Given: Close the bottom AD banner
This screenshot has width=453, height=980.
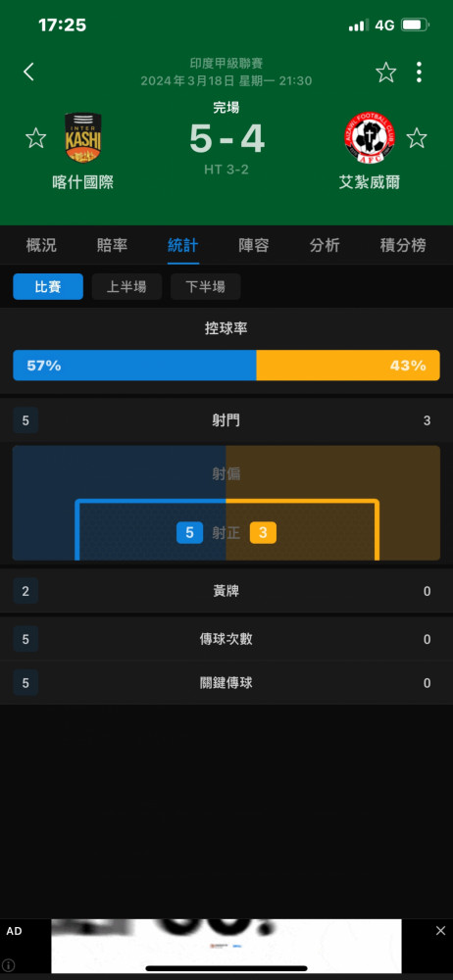Looking at the screenshot, I should coord(440,931).
